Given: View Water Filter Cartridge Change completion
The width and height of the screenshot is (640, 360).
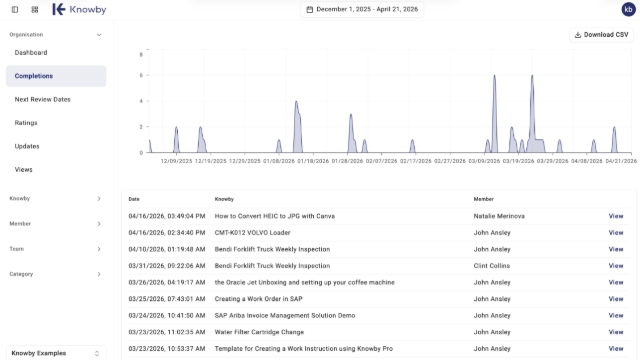Looking at the screenshot, I should [616, 332].
